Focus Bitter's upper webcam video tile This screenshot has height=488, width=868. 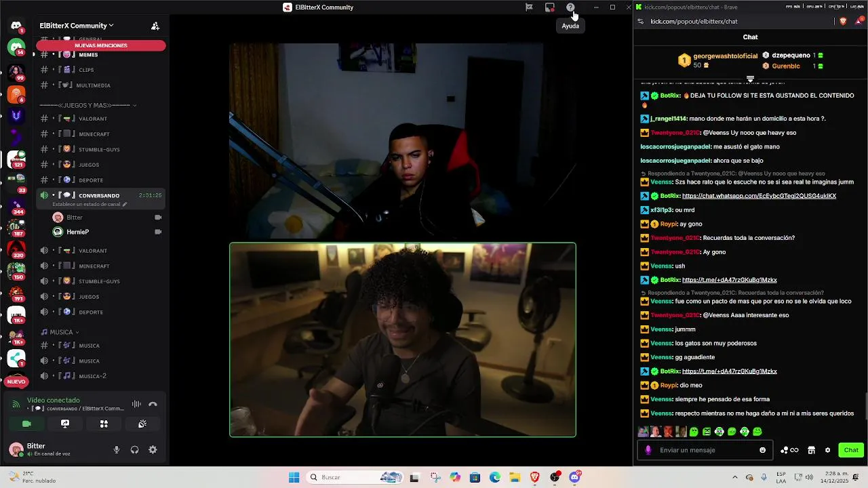tap(403, 141)
